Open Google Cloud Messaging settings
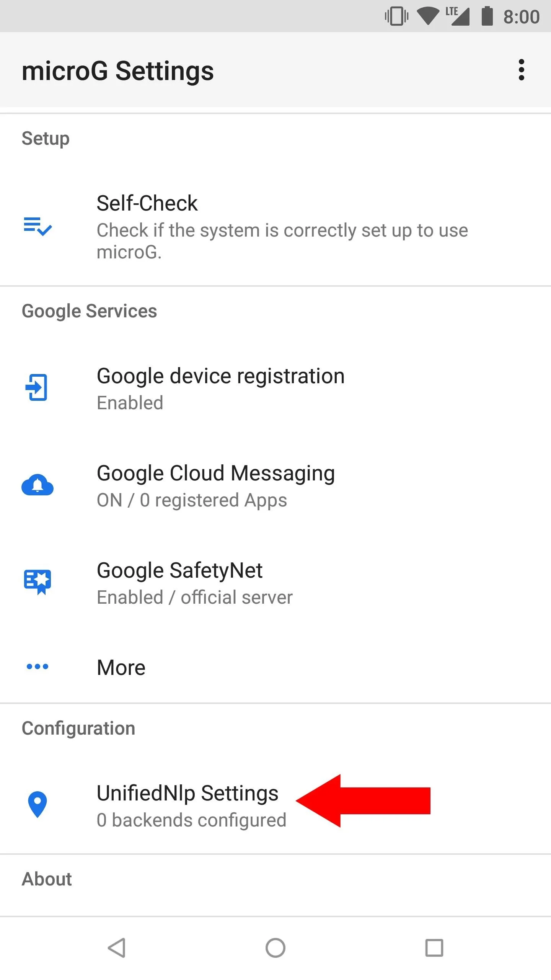 click(216, 474)
